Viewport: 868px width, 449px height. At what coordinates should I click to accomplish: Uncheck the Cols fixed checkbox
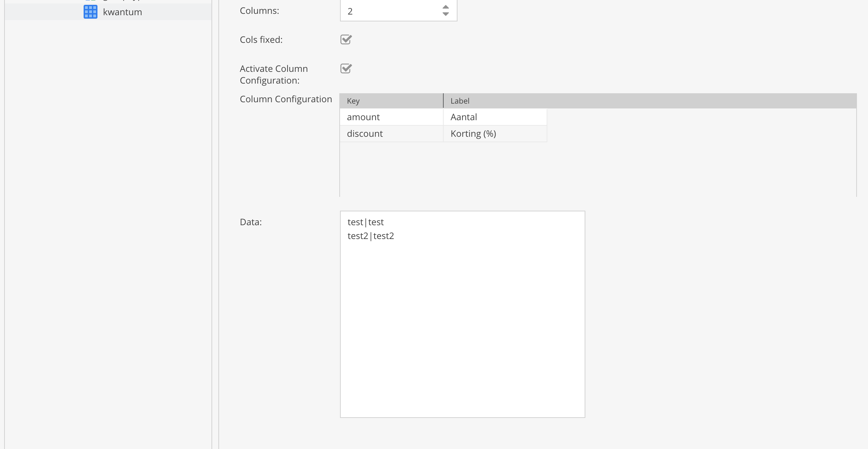pos(347,39)
